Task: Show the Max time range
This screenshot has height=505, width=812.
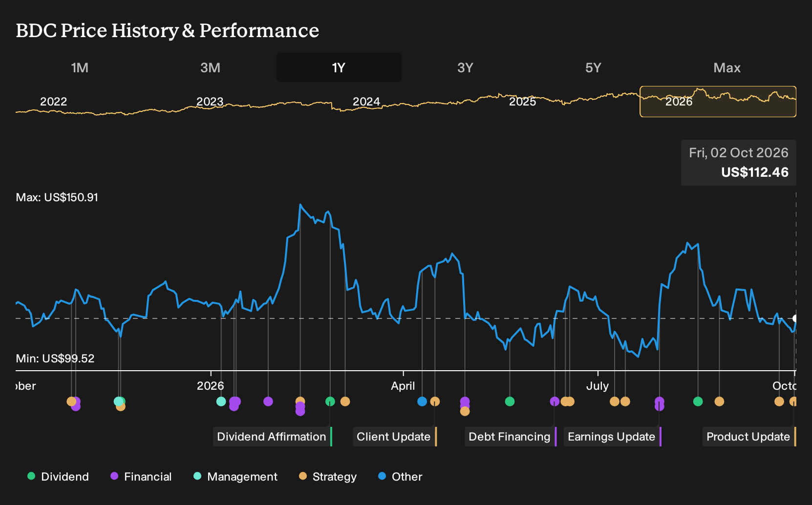Action: tap(727, 67)
